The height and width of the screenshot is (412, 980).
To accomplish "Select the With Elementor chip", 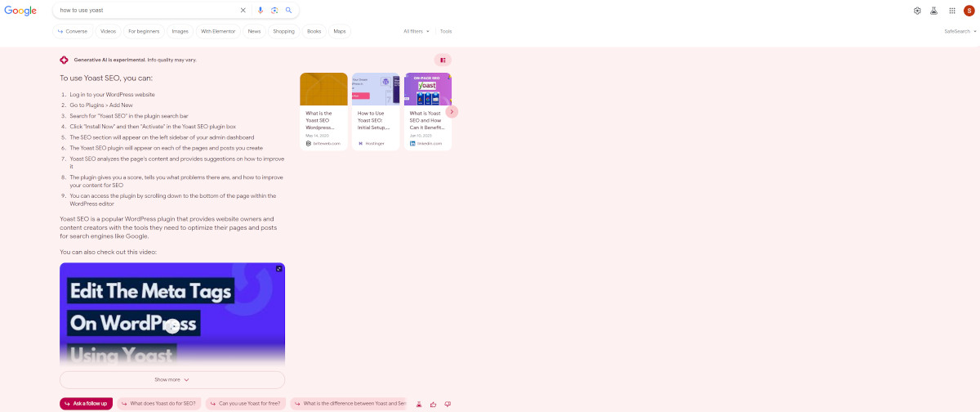I will 218,31.
